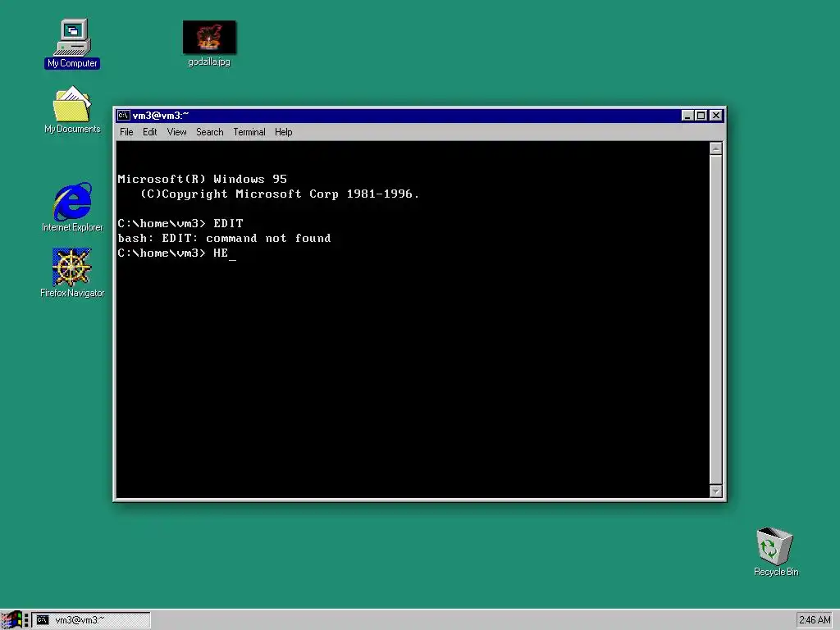The image size is (840, 630).
Task: Select the Recycle Bin icon
Action: click(x=775, y=552)
